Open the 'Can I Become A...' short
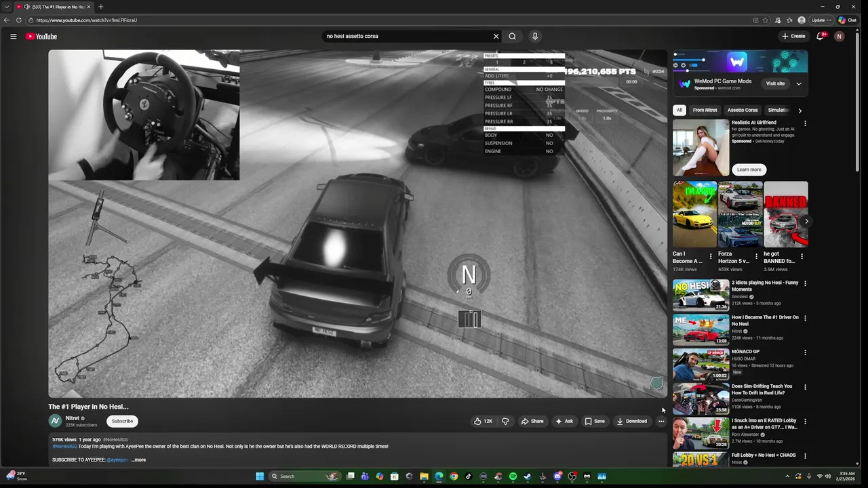 (x=694, y=214)
